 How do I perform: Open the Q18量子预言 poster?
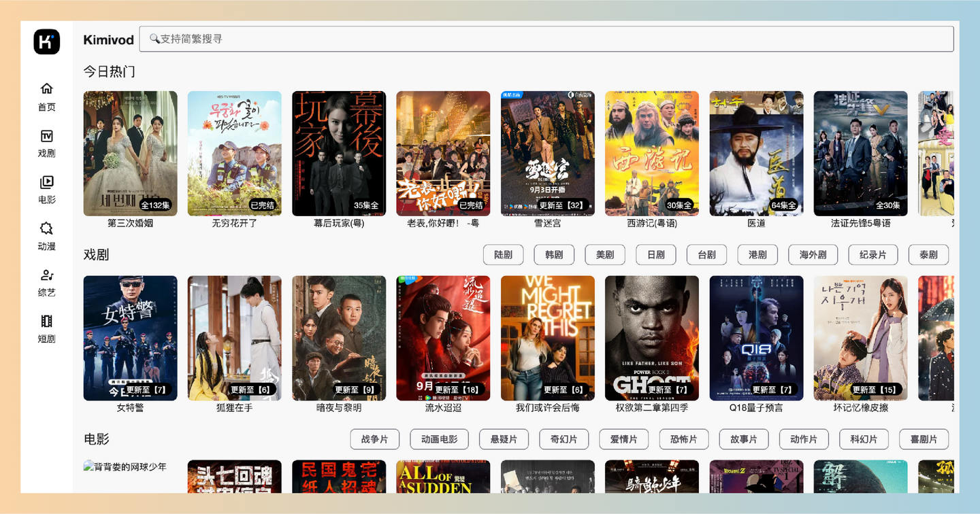pyautogui.click(x=757, y=338)
